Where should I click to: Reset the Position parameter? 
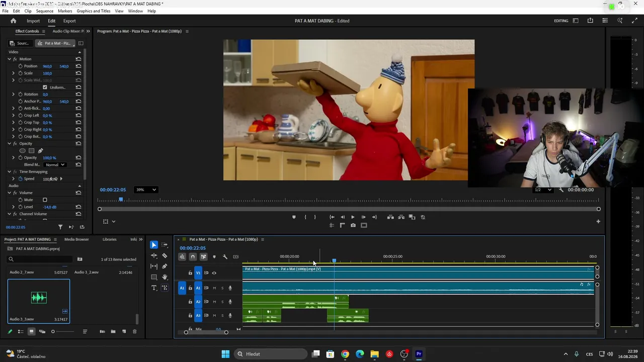point(78,66)
